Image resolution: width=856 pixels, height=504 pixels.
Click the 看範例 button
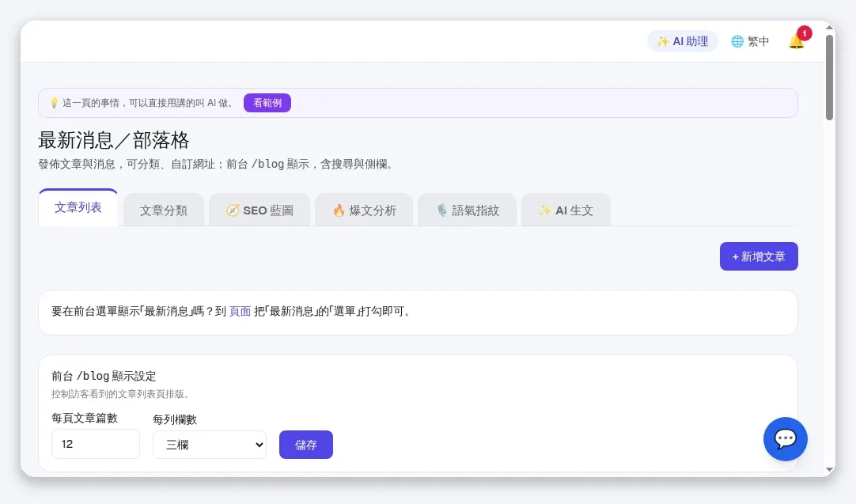pyautogui.click(x=267, y=103)
